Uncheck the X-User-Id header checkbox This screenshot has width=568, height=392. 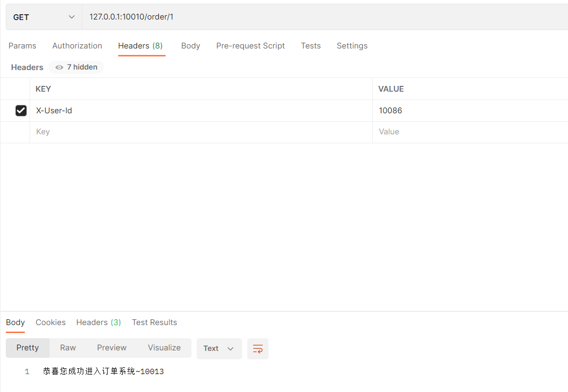click(21, 111)
